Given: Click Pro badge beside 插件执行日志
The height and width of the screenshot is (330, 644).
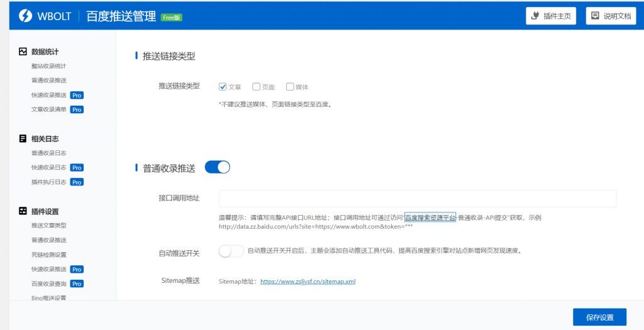Looking at the screenshot, I should [77, 182].
